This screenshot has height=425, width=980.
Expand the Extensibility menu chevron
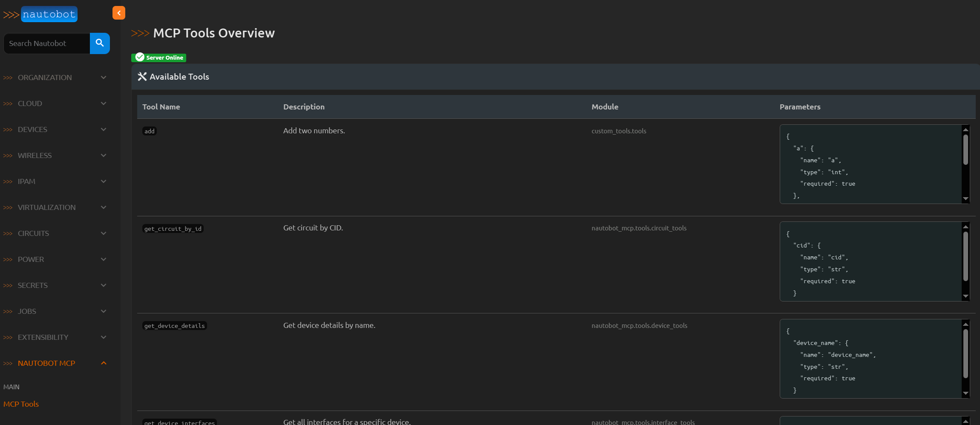[x=104, y=337]
